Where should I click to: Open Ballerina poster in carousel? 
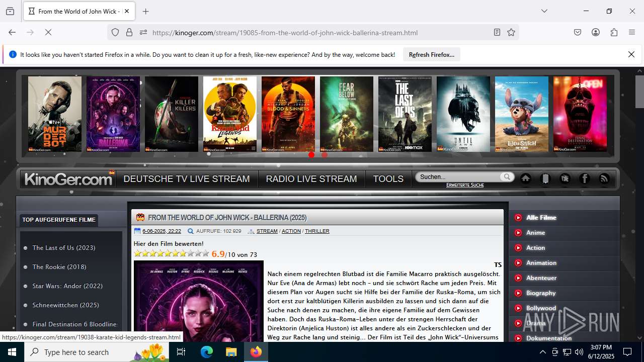(113, 114)
